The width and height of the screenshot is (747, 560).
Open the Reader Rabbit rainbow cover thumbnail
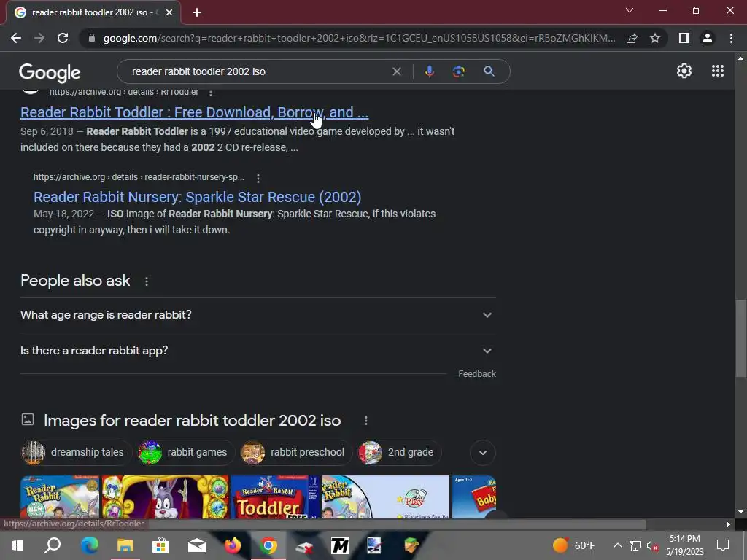[60, 497]
